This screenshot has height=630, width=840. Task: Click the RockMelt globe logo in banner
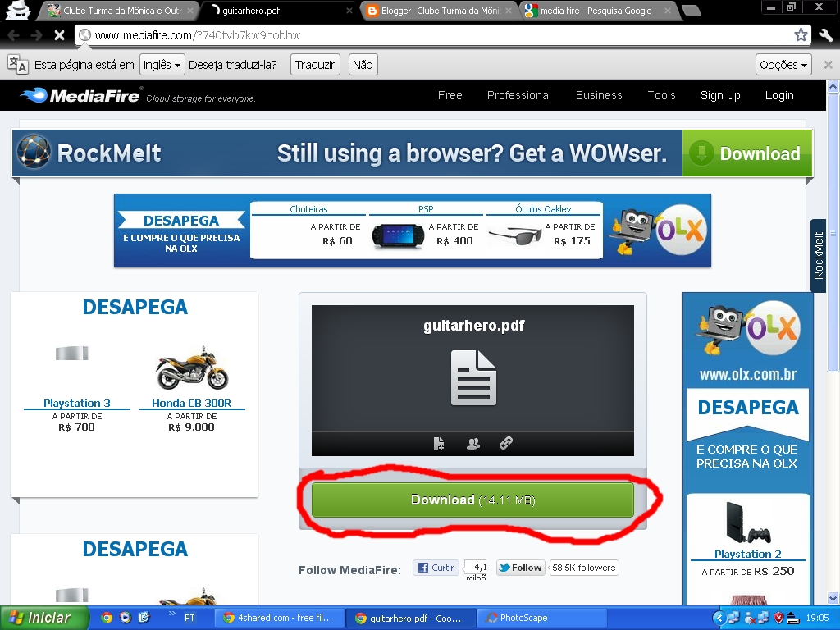[34, 152]
